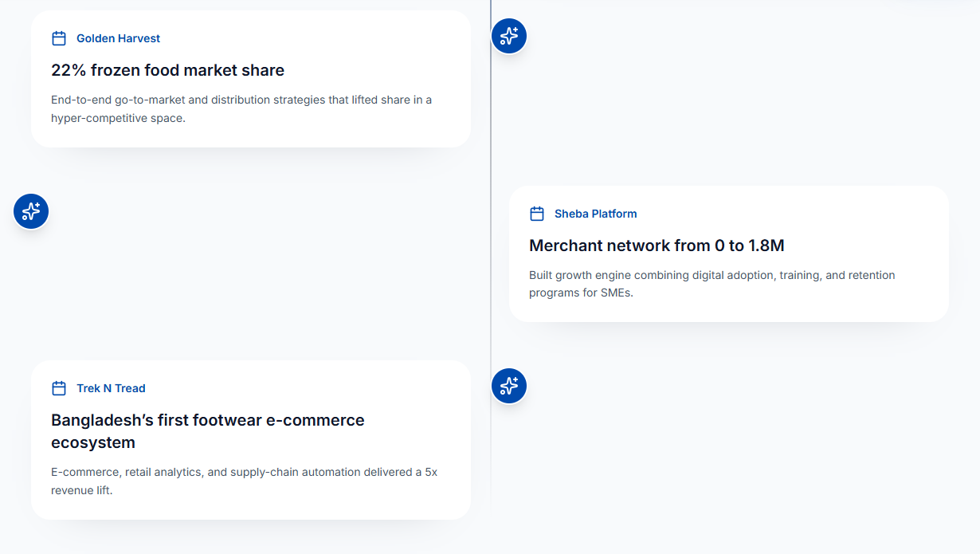
Task: Open the Trek N Tread label link
Action: pyautogui.click(x=111, y=388)
